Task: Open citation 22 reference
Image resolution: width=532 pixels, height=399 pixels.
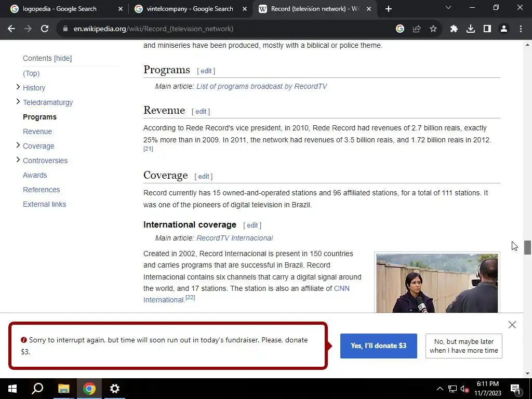Action: [190, 298]
